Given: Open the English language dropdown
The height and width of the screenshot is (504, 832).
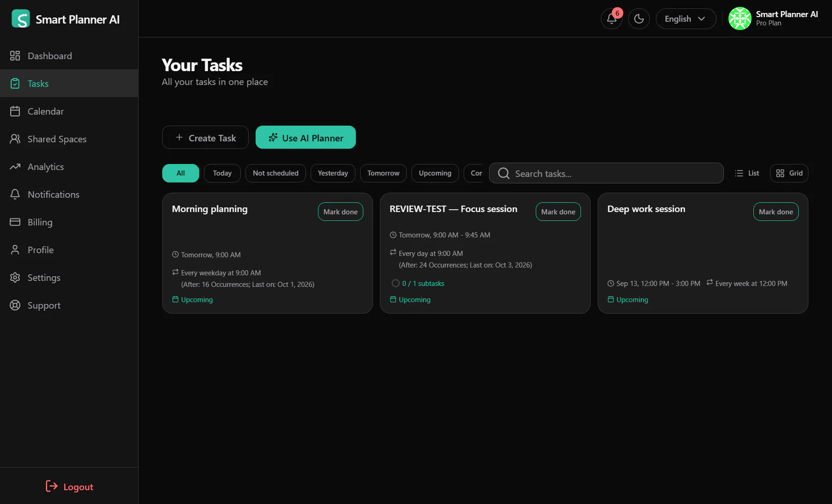Looking at the screenshot, I should (686, 19).
